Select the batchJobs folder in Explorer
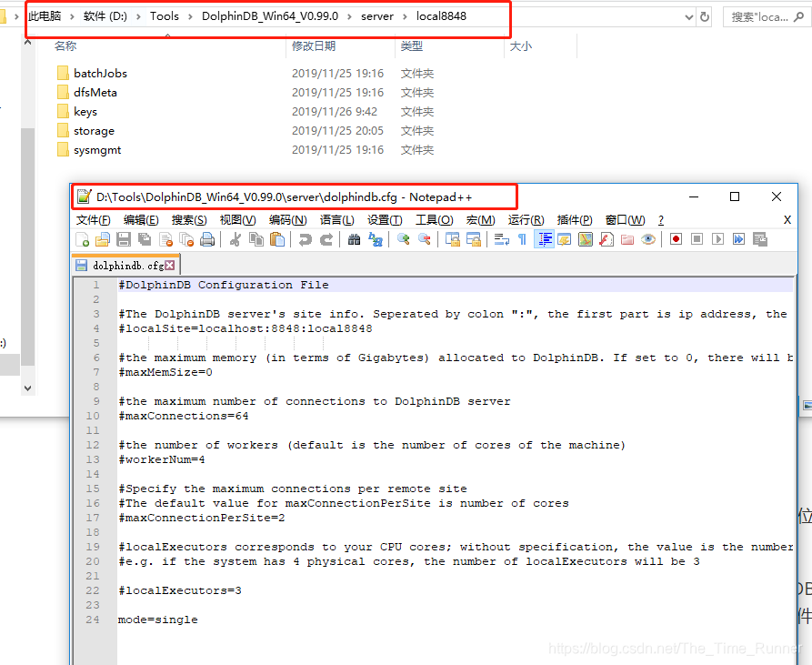812x665 pixels. click(x=100, y=74)
